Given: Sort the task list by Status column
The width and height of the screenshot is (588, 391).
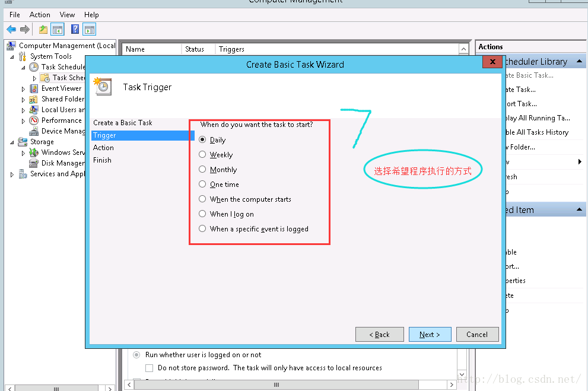Looking at the screenshot, I should click(198, 49).
